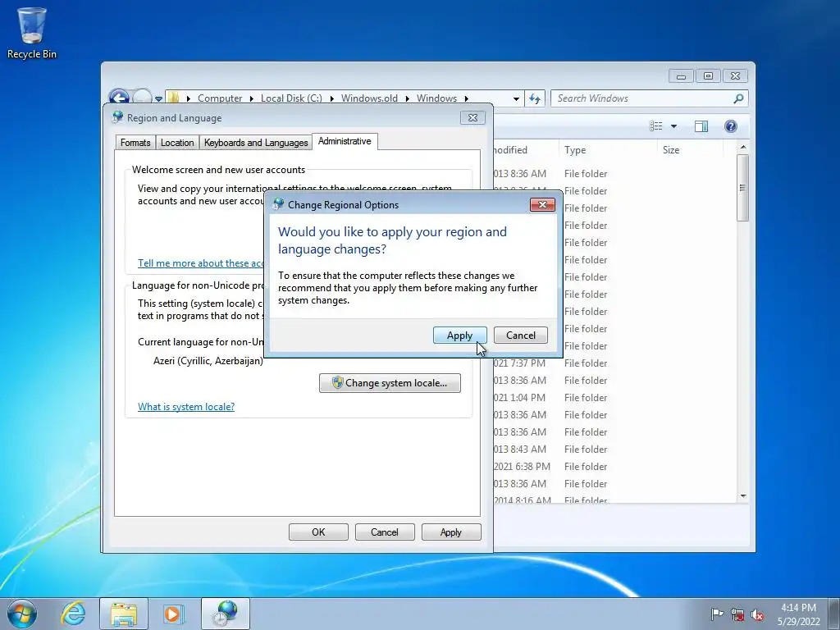Sort by Date modified column header
Image resolution: width=840 pixels, height=630 pixels.
coord(526,150)
